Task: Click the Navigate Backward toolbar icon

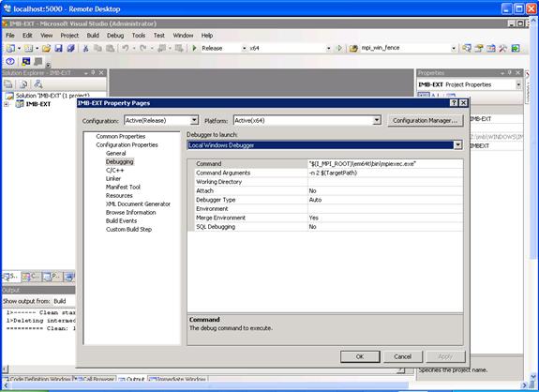Action: 161,49
